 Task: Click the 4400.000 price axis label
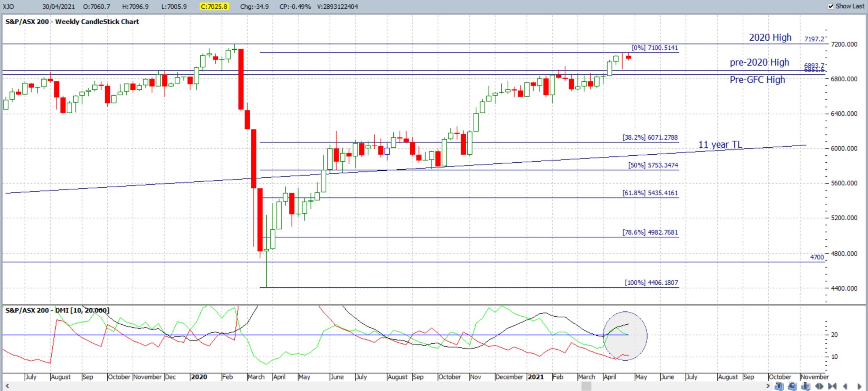pyautogui.click(x=844, y=288)
